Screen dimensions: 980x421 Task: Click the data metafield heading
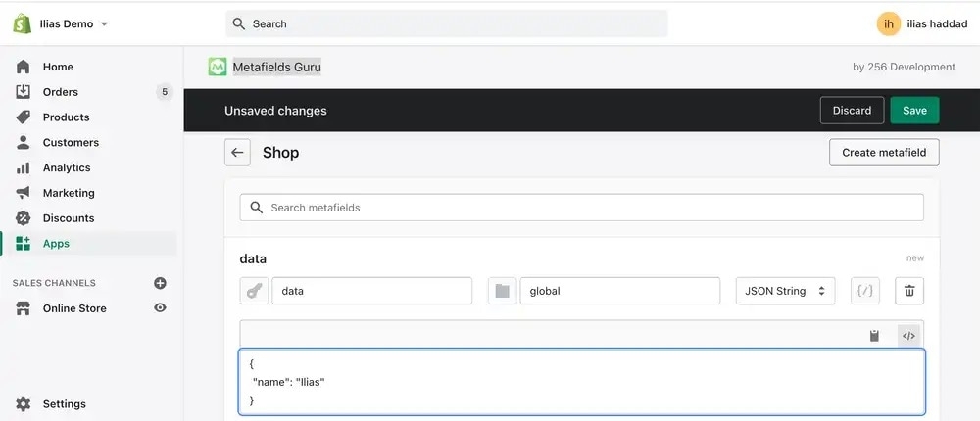coord(253,258)
